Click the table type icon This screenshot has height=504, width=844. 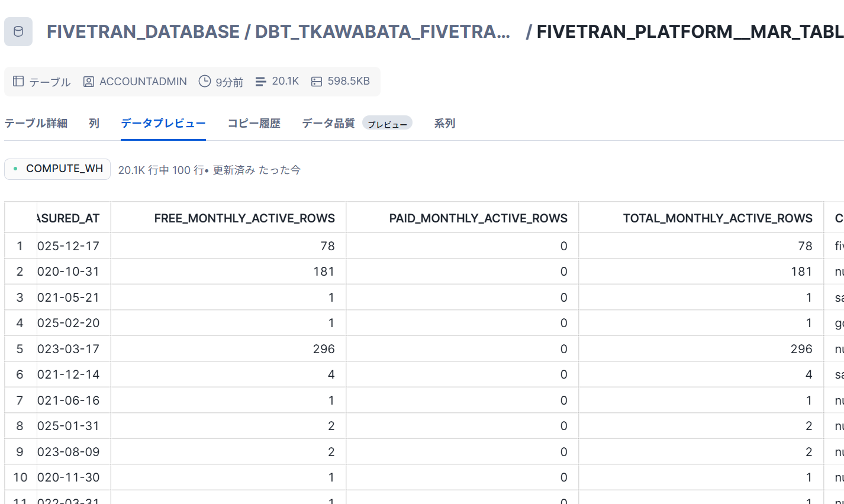coord(18,82)
